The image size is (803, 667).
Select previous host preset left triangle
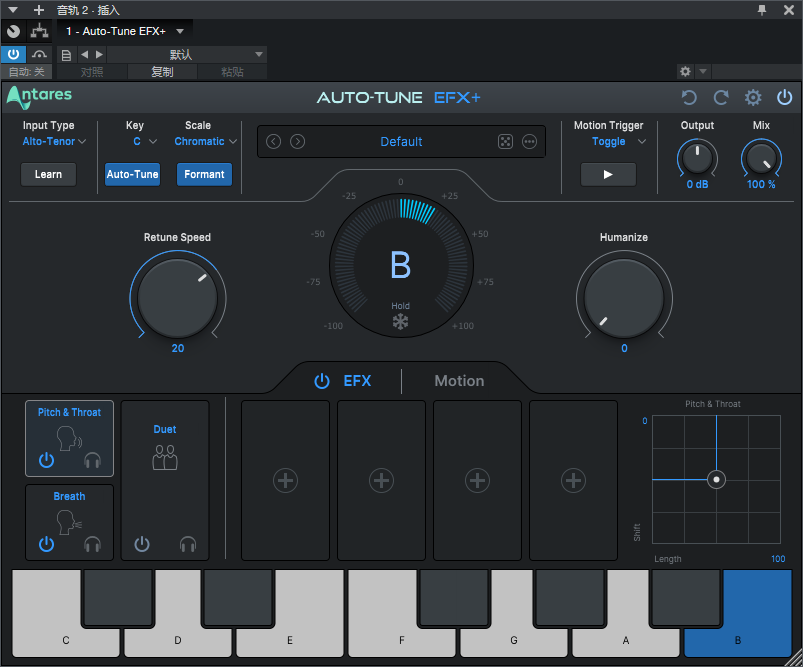click(84, 54)
